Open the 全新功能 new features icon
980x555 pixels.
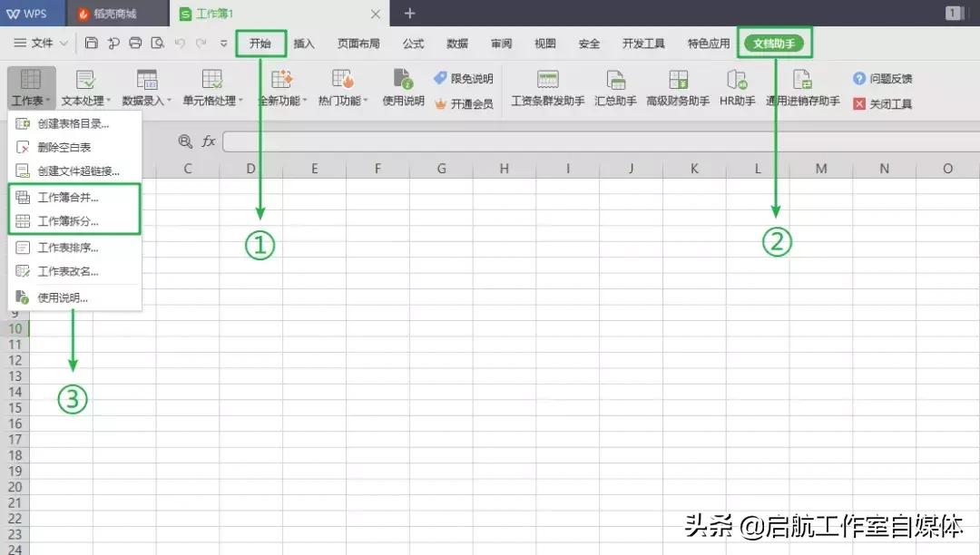pyautogui.click(x=281, y=88)
